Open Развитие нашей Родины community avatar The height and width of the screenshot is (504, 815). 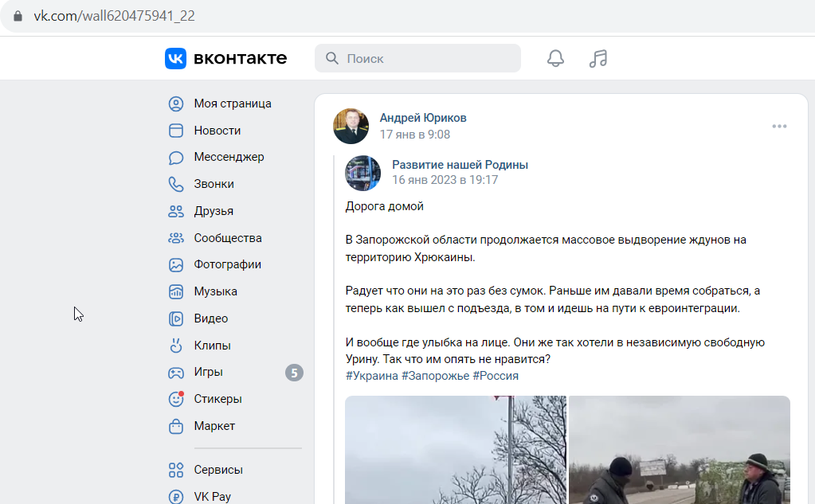point(362,173)
